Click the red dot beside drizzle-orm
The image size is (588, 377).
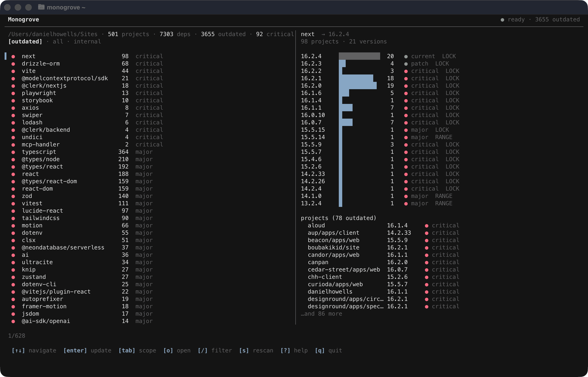(x=13, y=64)
